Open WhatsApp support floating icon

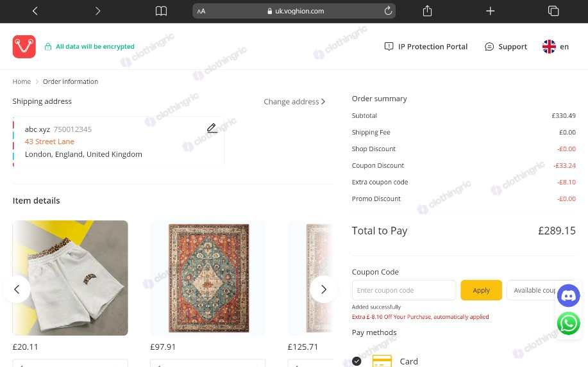point(569,323)
